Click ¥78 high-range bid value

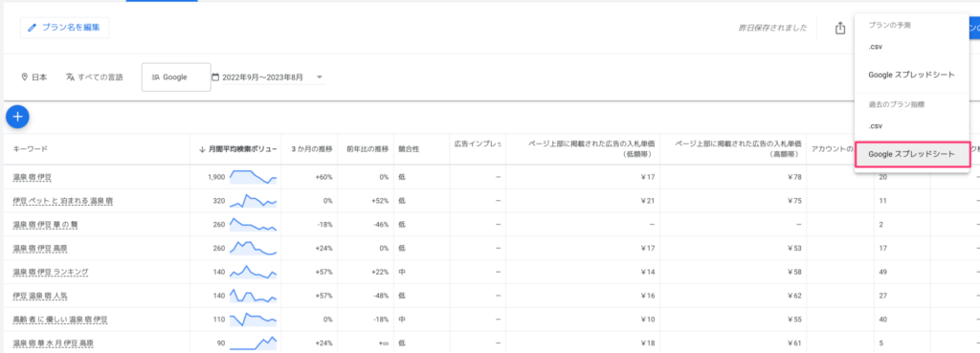[794, 177]
